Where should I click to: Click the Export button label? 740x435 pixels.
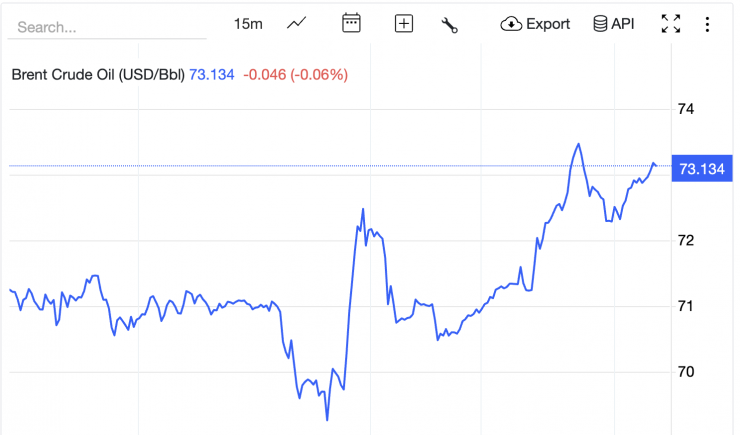(548, 24)
